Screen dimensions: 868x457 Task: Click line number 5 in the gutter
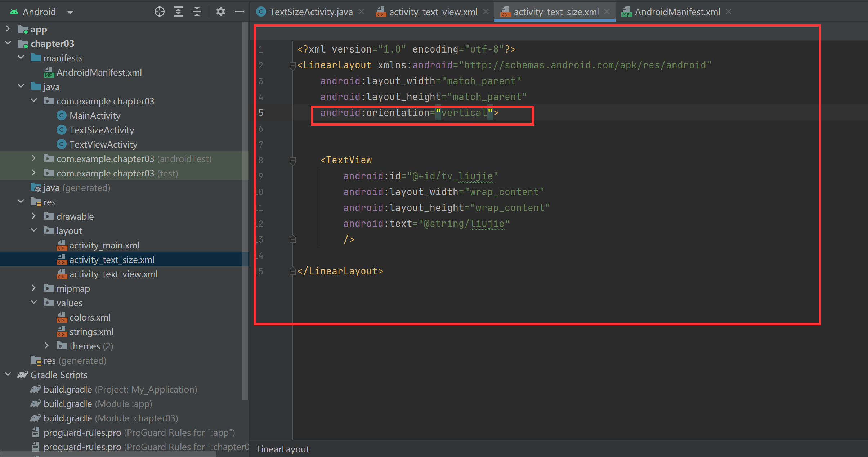click(261, 113)
